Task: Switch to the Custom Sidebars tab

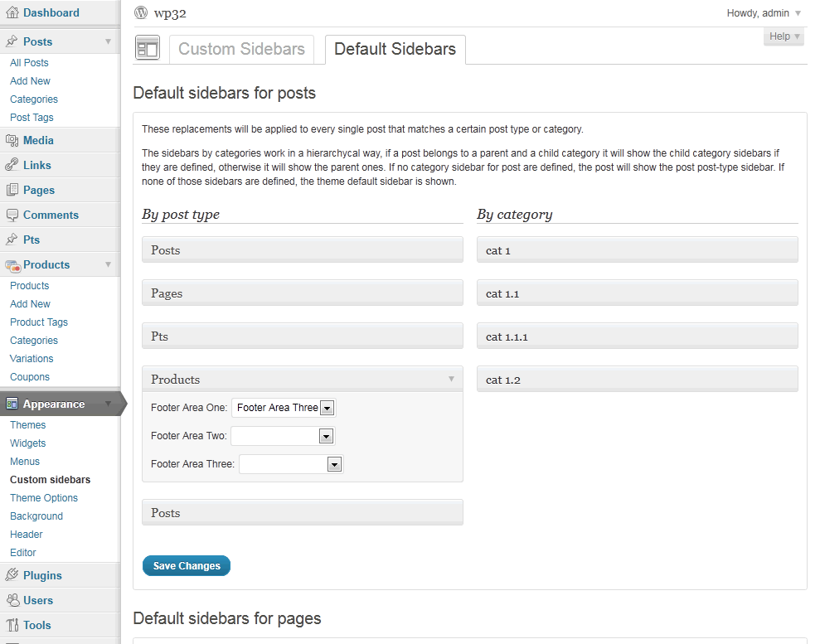Action: [x=241, y=49]
